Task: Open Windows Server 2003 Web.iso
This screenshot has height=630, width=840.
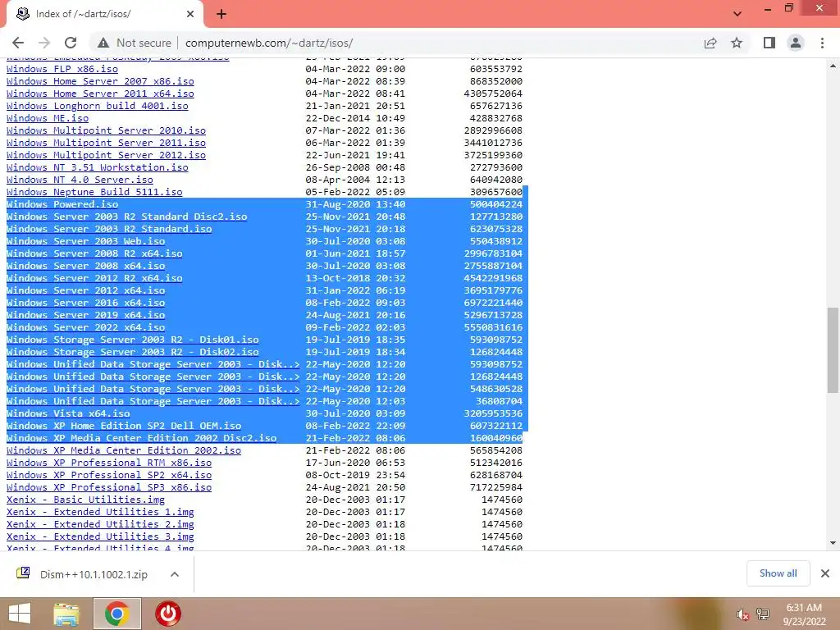Action: tap(85, 241)
